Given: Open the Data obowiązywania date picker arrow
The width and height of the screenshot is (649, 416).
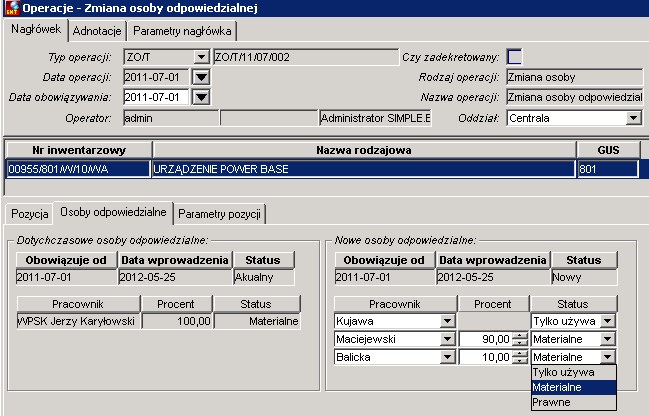Looking at the screenshot, I should click(201, 97).
